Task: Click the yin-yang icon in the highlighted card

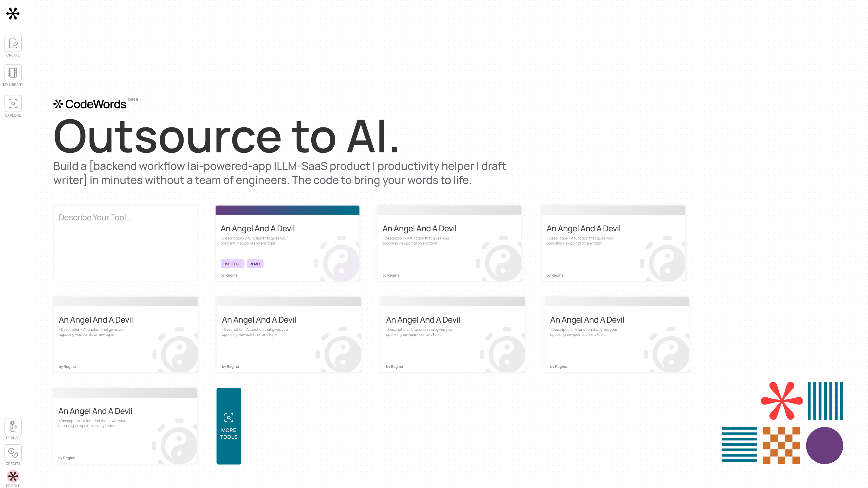Action: point(338,259)
